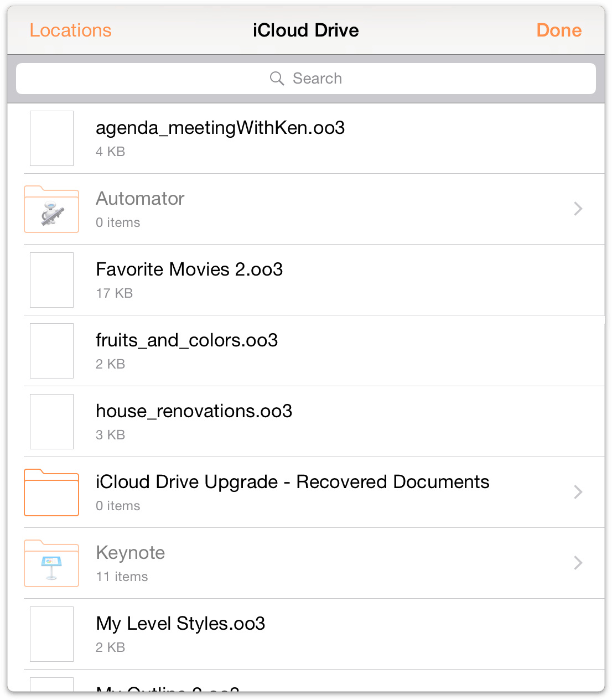
Task: Click the 17 KB size text
Action: [x=114, y=293]
